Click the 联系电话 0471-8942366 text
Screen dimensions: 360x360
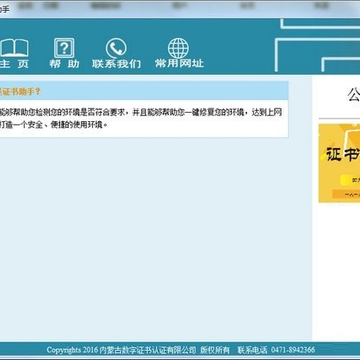click(x=276, y=350)
